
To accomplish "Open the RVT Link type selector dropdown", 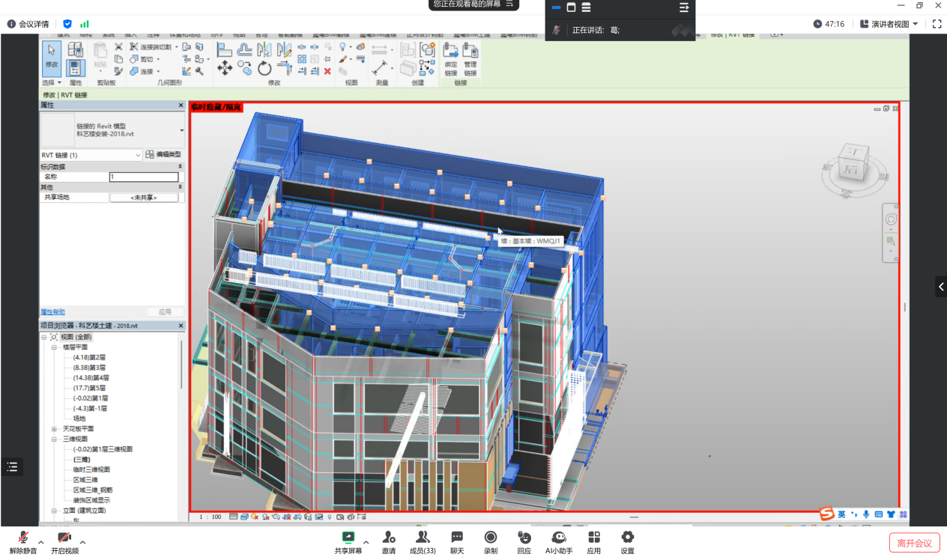I will tap(90, 155).
